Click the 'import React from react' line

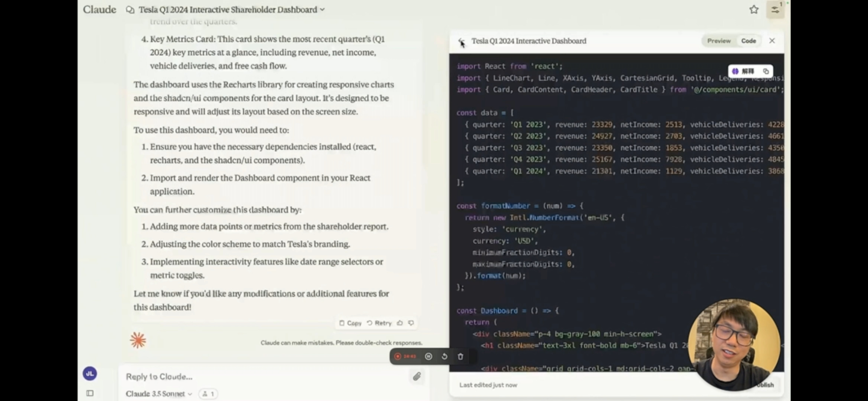pyautogui.click(x=509, y=66)
